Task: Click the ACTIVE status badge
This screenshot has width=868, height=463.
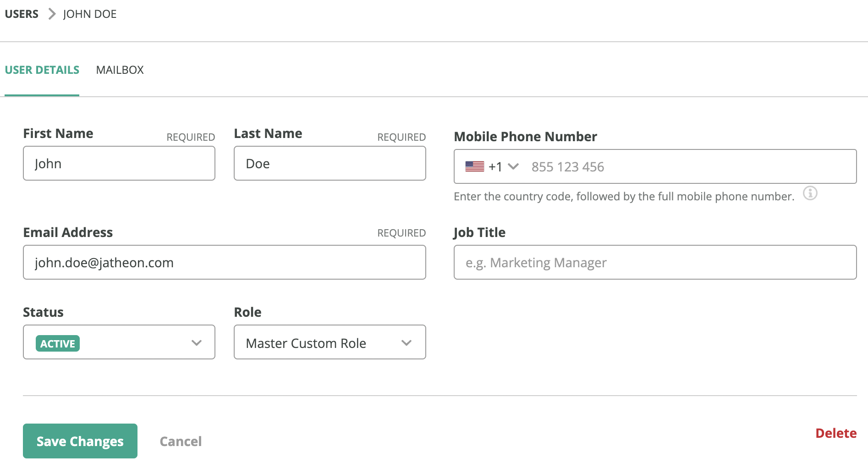Action: [58, 343]
